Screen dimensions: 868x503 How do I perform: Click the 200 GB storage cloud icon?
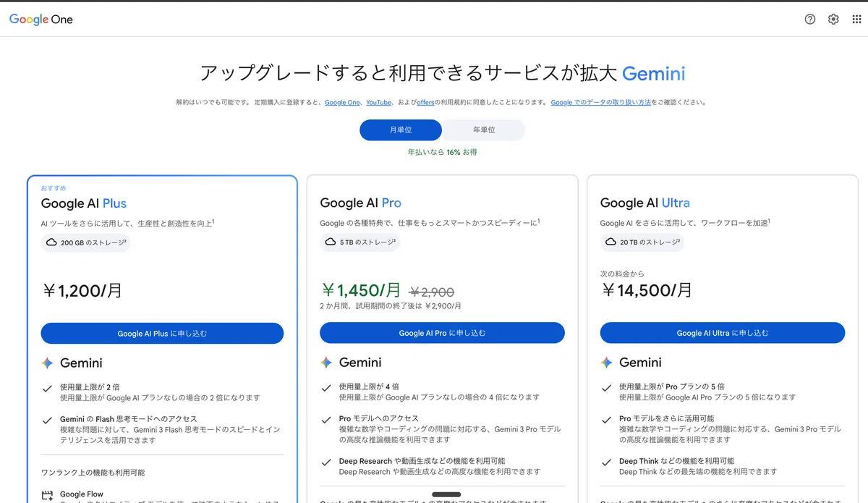[x=51, y=242]
